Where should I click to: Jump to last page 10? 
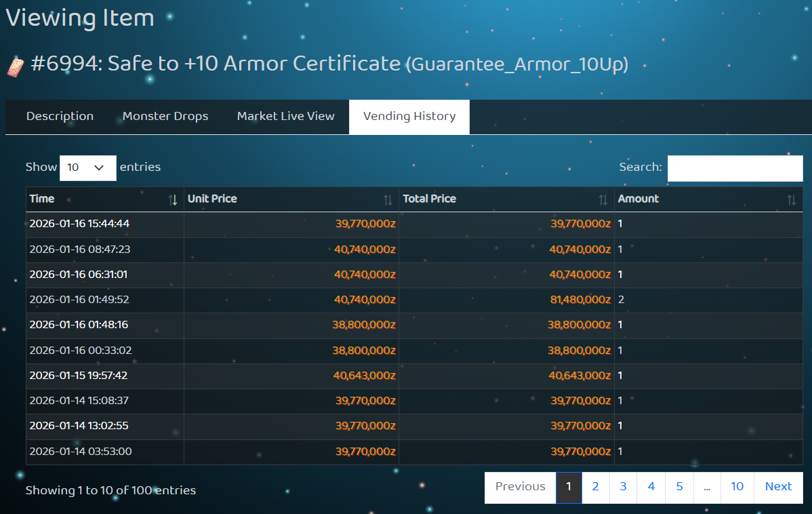click(x=737, y=487)
